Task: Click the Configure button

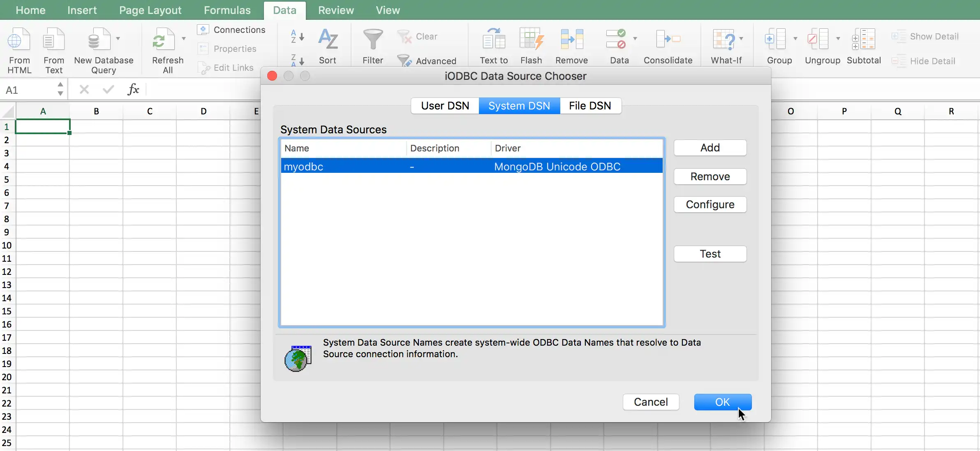Action: 710,205
